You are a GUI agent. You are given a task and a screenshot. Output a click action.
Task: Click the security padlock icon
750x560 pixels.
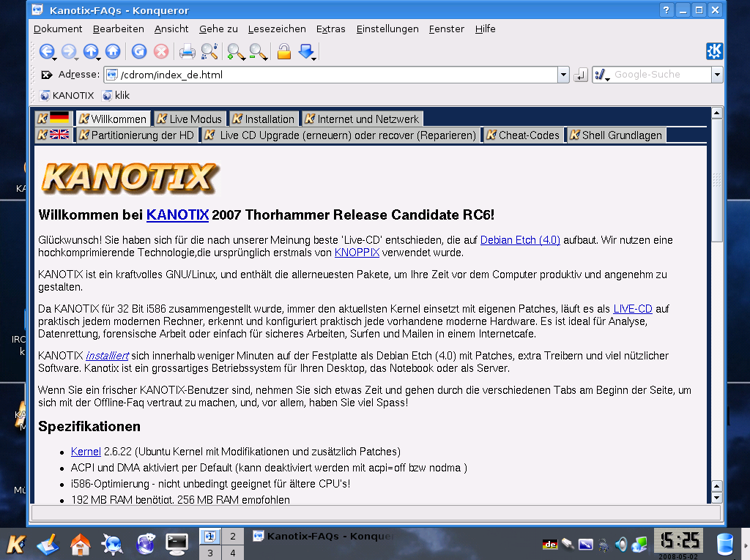point(284,51)
